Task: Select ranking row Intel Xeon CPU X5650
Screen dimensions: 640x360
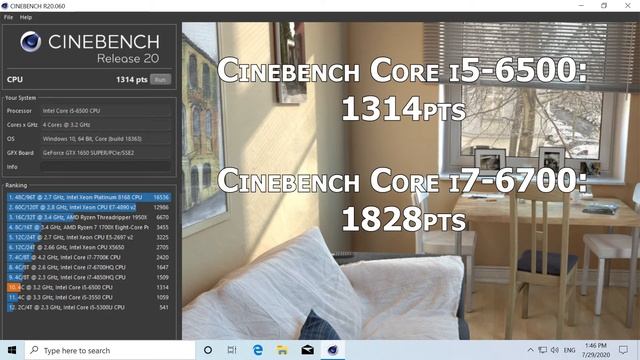Action: [x=89, y=247]
